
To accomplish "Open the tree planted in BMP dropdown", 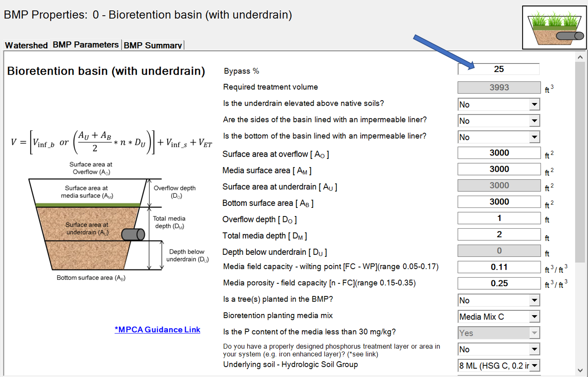I will click(x=534, y=300).
